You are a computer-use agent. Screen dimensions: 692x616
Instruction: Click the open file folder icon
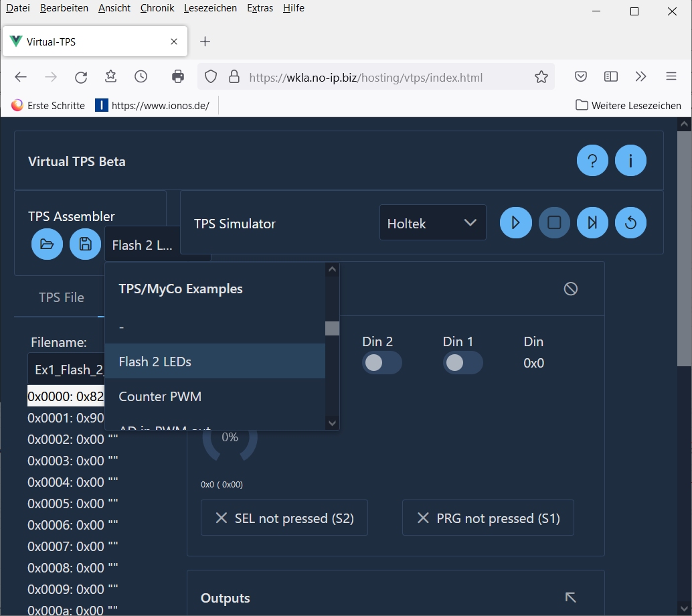pyautogui.click(x=47, y=244)
